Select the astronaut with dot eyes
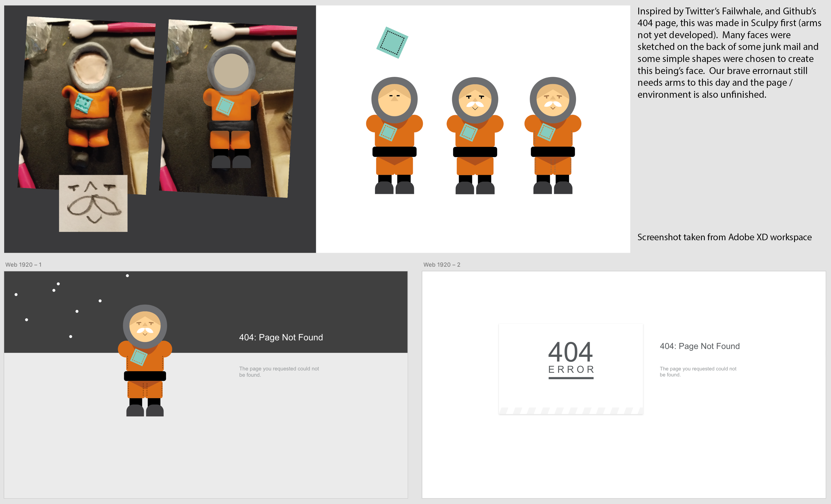The image size is (831, 504). pyautogui.click(x=394, y=135)
